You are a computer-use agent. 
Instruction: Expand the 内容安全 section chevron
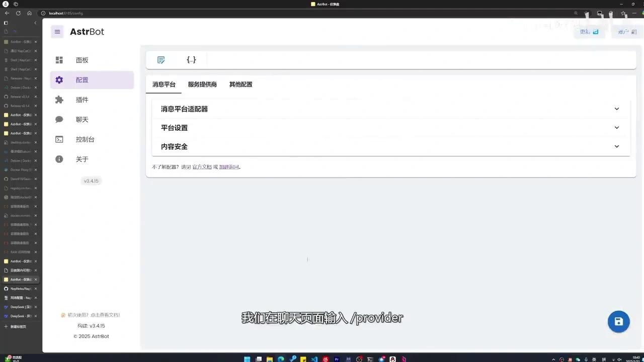point(617,146)
